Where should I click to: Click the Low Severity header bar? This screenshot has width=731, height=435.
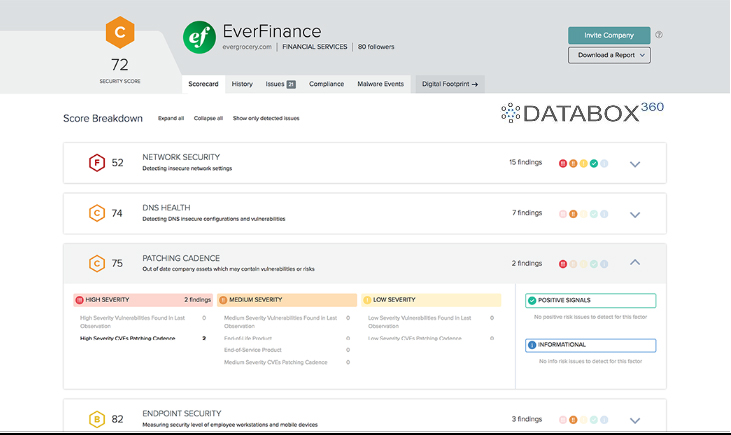[x=431, y=300]
